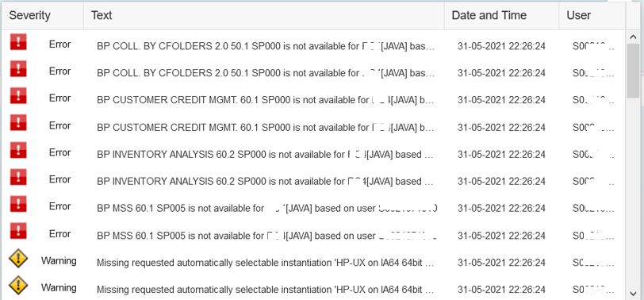
Task: Select first 'HP-UX on IA64' warning message text
Action: pos(266,263)
